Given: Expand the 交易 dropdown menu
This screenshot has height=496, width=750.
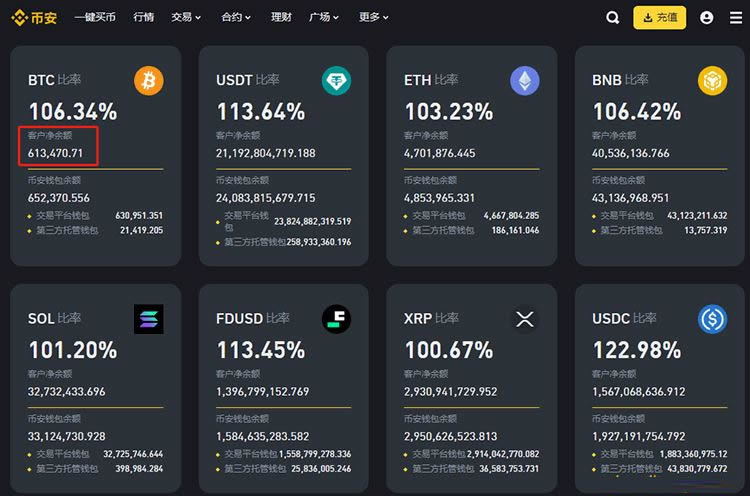Looking at the screenshot, I should pyautogui.click(x=186, y=17).
